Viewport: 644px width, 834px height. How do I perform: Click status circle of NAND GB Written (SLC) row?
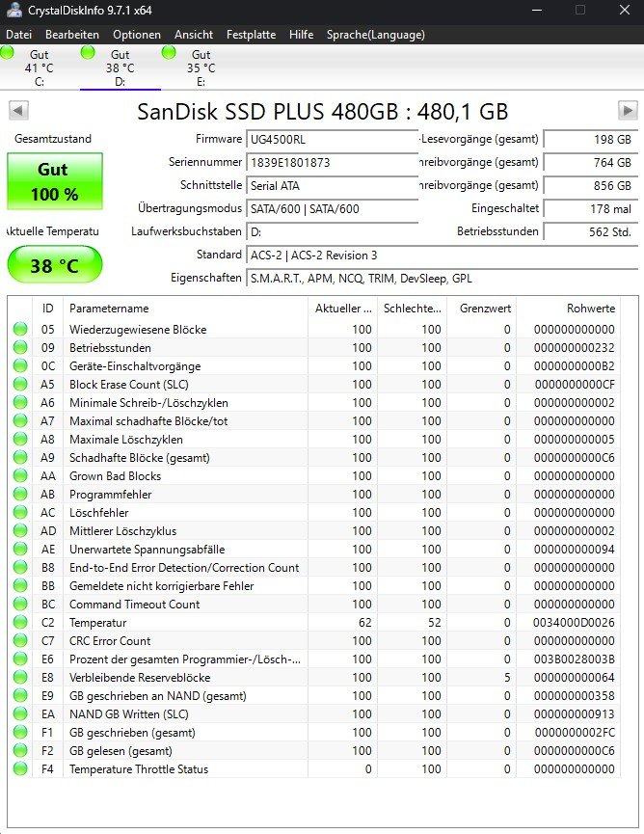[20, 714]
